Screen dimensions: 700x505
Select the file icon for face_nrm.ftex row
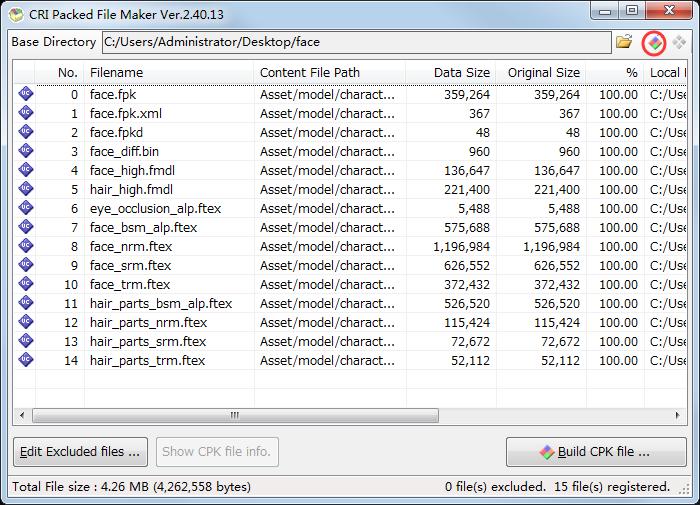tap(26, 246)
